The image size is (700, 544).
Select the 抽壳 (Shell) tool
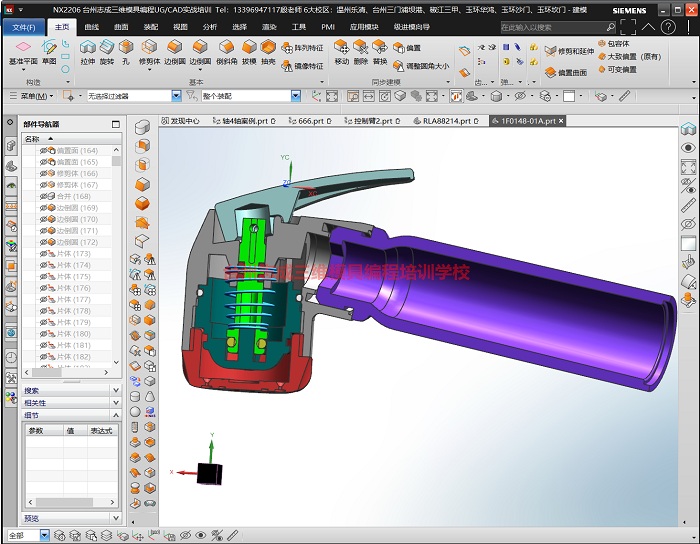[268, 51]
